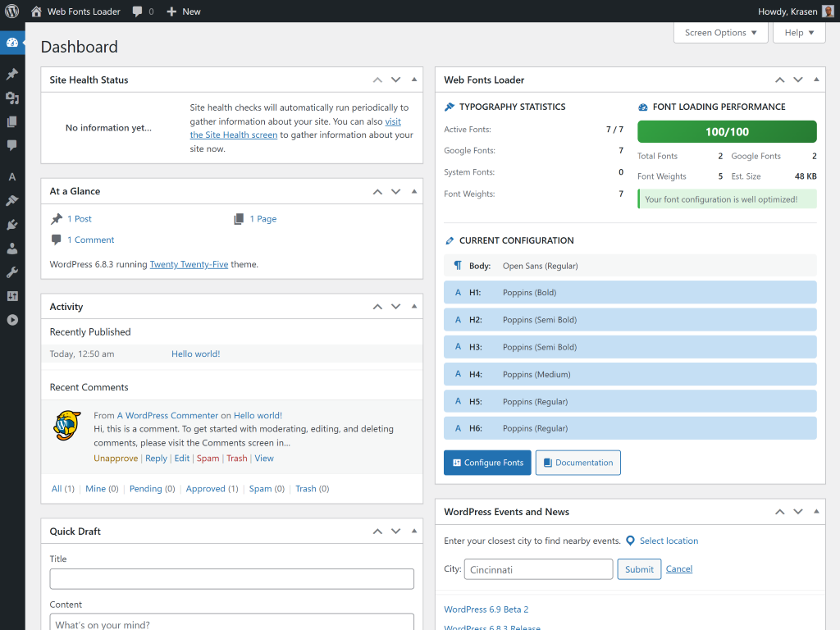This screenshot has width=840, height=630.
Task: Open the WordPress logo menu
Action: (x=11, y=11)
